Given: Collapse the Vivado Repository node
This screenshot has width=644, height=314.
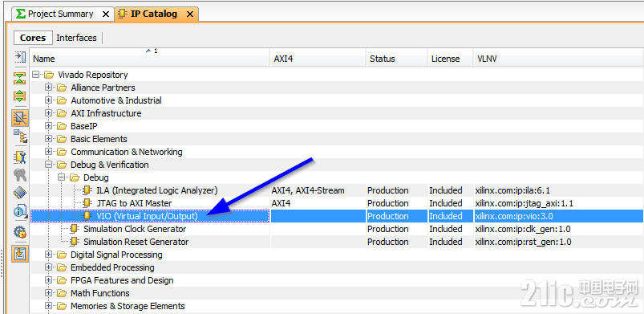Looking at the screenshot, I should (36, 75).
